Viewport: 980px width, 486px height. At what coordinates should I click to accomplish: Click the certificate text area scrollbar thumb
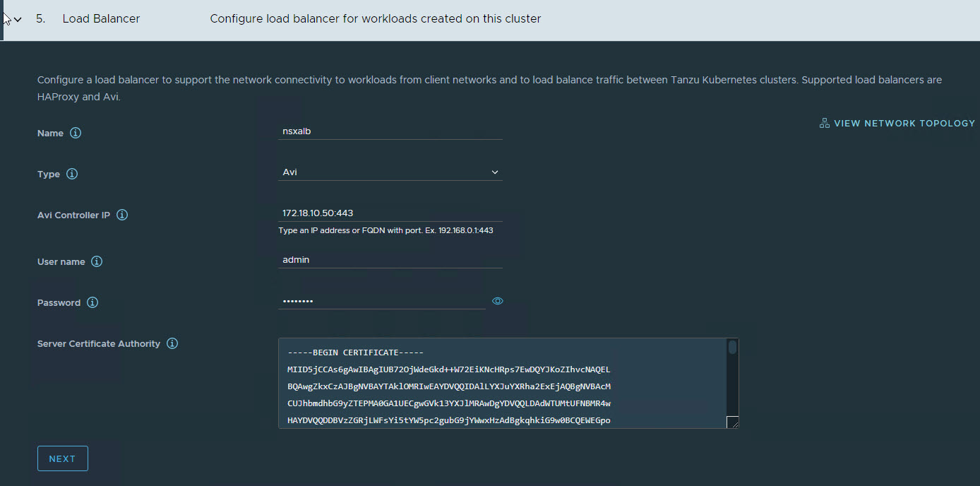(732, 347)
